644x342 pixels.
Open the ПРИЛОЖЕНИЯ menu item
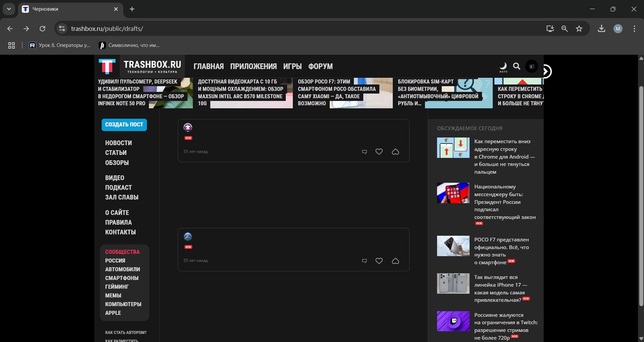253,66
